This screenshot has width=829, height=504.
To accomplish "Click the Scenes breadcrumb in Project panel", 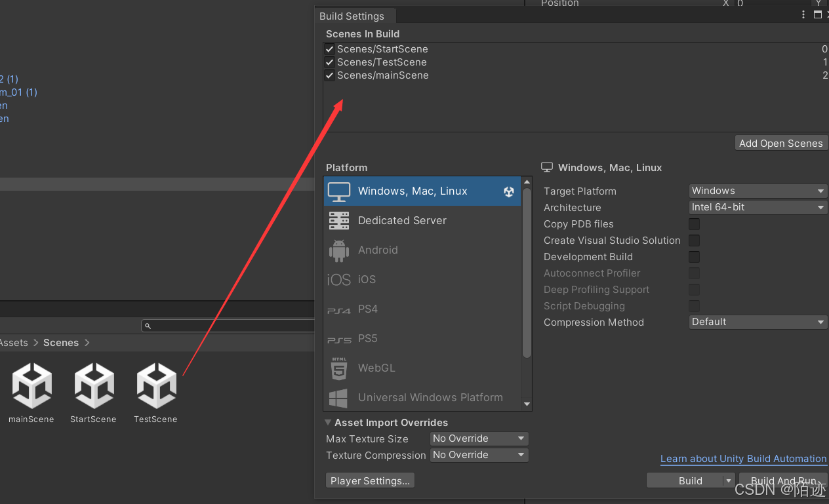I will 61,343.
